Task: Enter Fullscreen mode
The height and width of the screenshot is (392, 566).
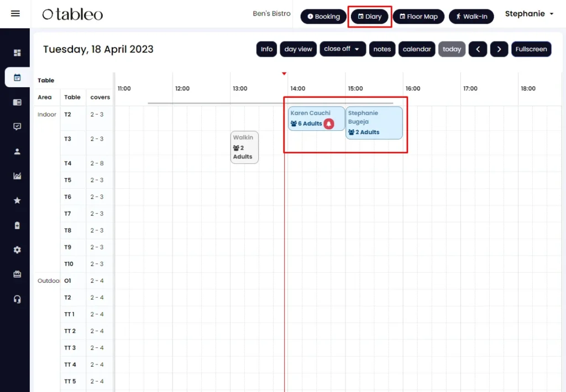Action: 531,49
